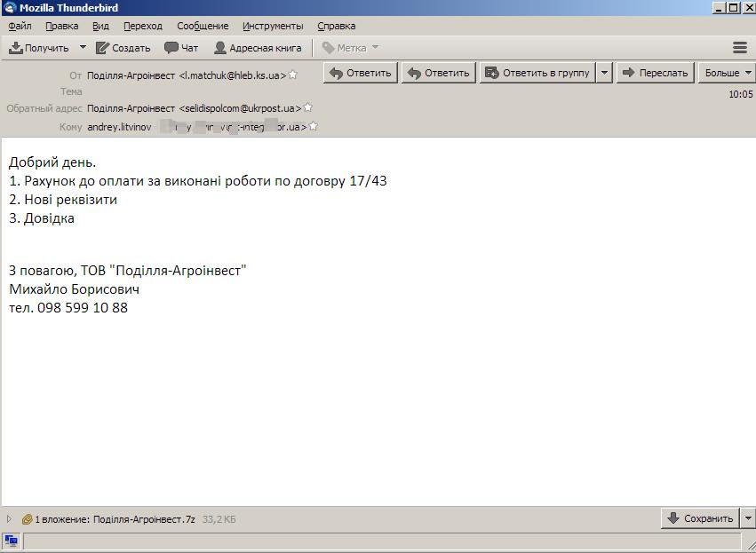This screenshot has height=553, width=756.
Task: Open the hamburger application menu
Action: pyautogui.click(x=739, y=48)
